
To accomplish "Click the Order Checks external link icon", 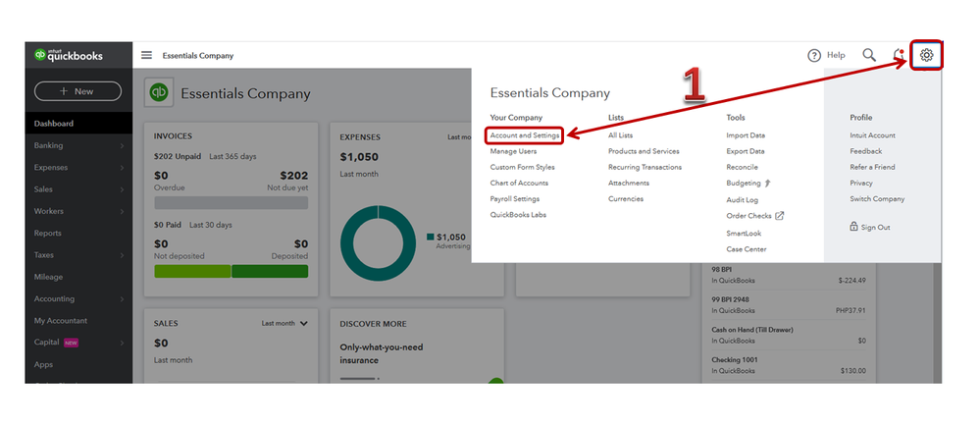I will coord(779,216).
